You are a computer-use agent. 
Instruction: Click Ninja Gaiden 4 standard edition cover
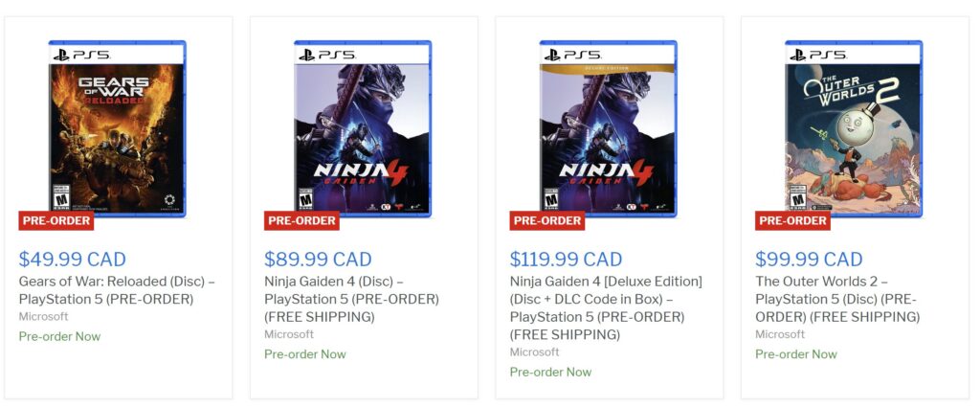[363, 127]
